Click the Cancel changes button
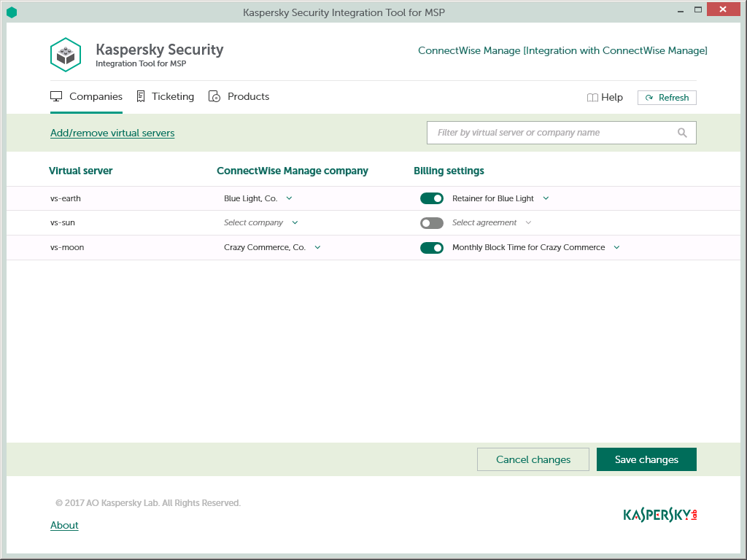The width and height of the screenshot is (747, 560). pyautogui.click(x=533, y=459)
